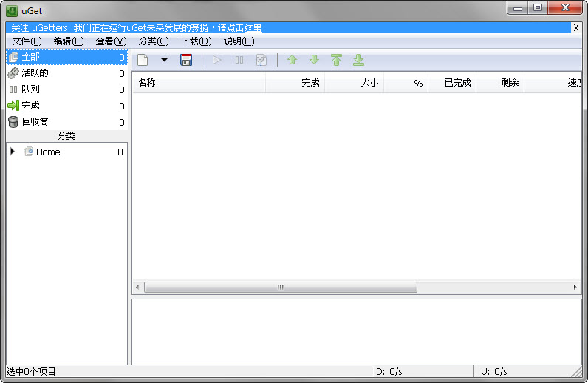
Task: Click the horizontal scrollbar thumb
Action: (281, 287)
